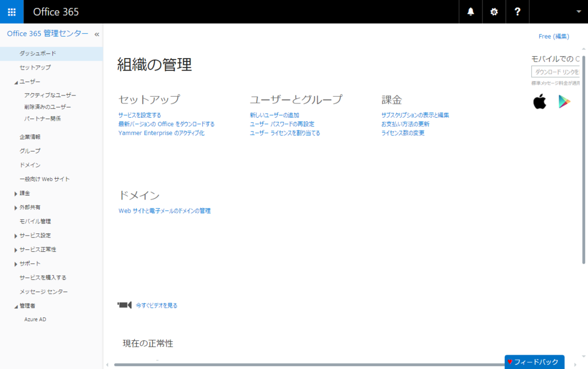Click the サービスを設定する link
588x369 pixels.
(x=140, y=116)
